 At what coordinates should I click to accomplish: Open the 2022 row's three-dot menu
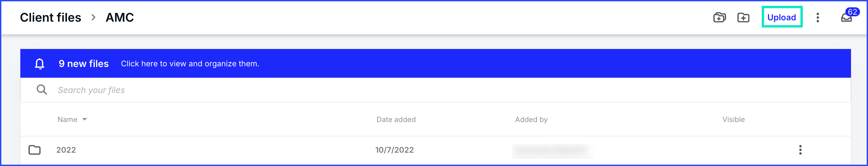coord(800,150)
